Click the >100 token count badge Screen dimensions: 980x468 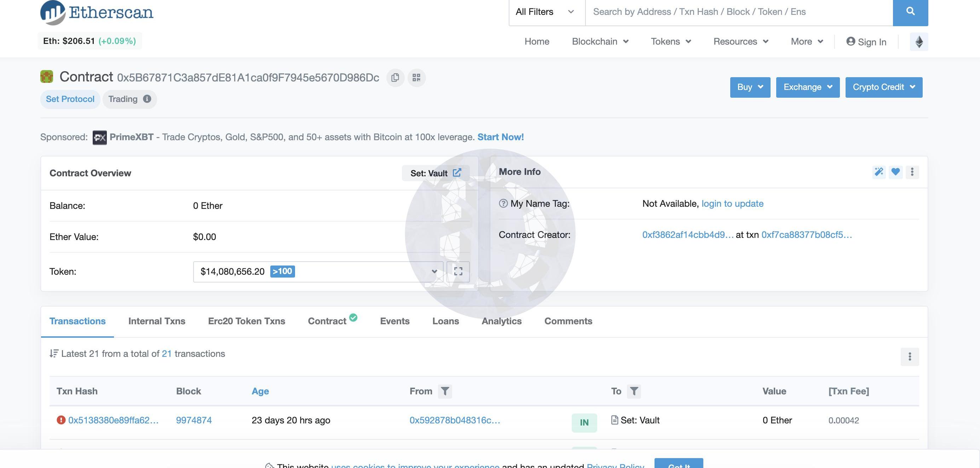click(282, 272)
